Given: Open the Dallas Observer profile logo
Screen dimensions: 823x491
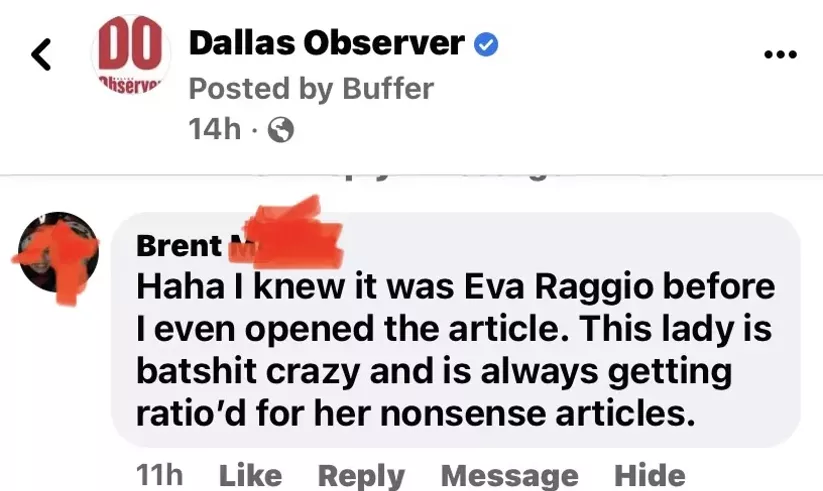Looking at the screenshot, I should [131, 55].
